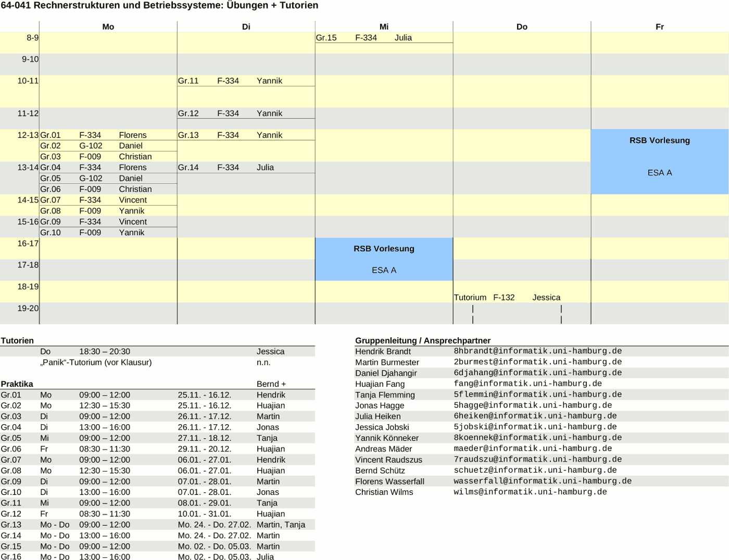The image size is (729, 560).
Task: Click the 'Tutorien' section heading
Action: pos(17,341)
